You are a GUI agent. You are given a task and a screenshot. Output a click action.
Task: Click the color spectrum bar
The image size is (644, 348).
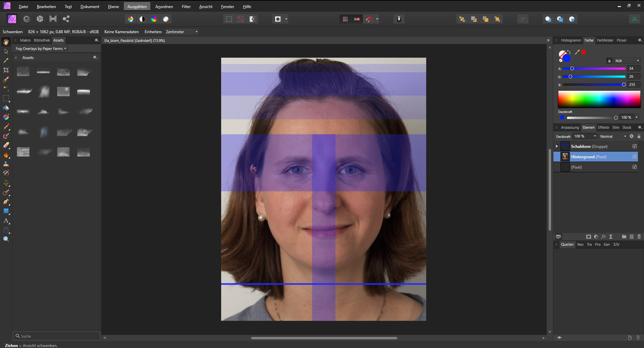click(x=599, y=99)
